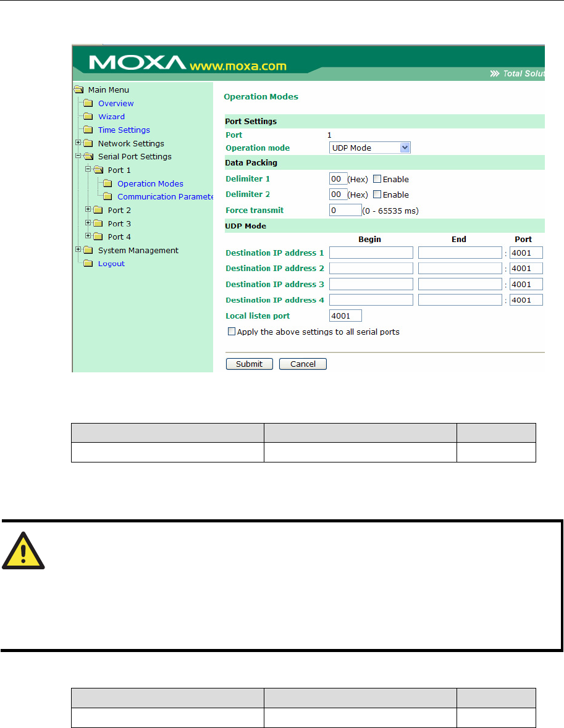Image resolution: width=564 pixels, height=728 pixels.
Task: Expand the Network Settings tree node
Action: [78, 143]
